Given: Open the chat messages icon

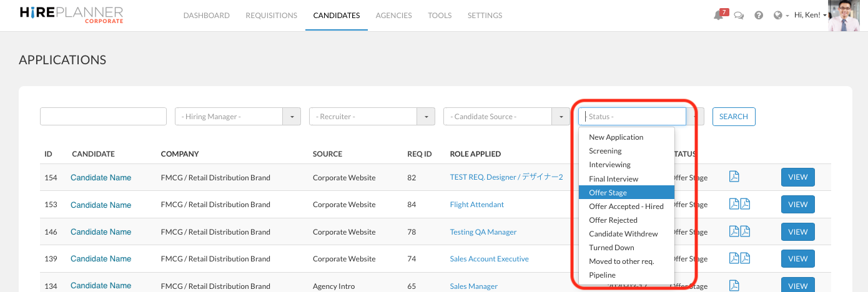Looking at the screenshot, I should pyautogui.click(x=739, y=16).
